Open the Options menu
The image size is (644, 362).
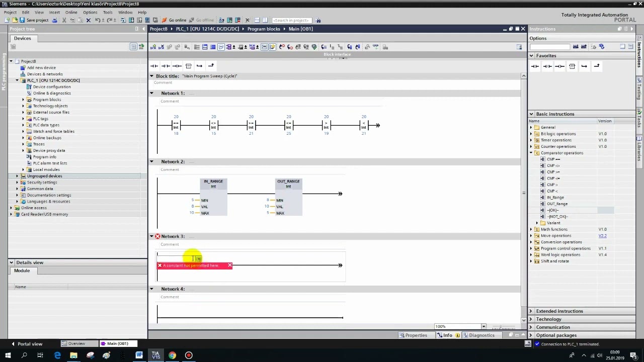tap(90, 12)
